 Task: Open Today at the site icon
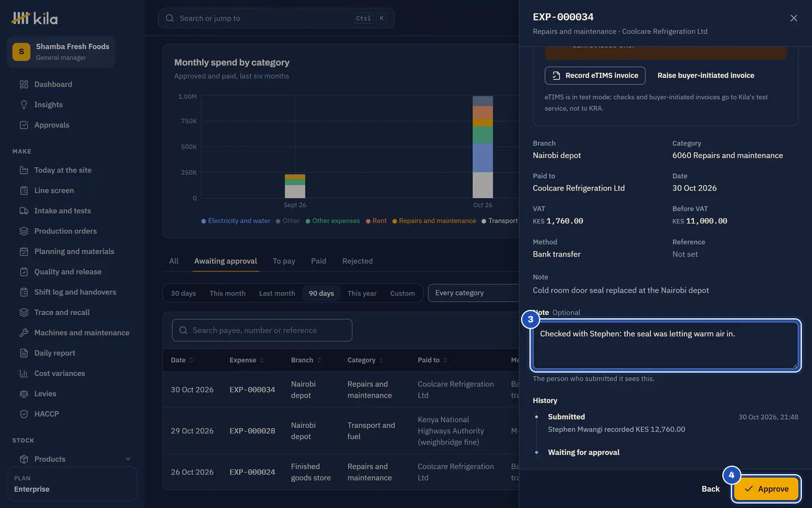[24, 170]
